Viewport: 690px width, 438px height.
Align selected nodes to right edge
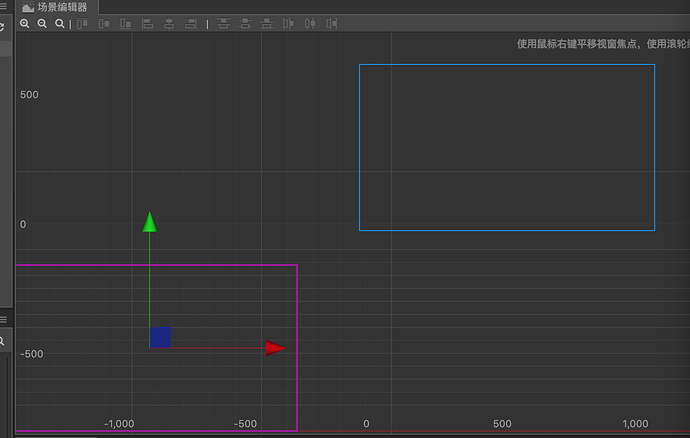click(x=191, y=24)
